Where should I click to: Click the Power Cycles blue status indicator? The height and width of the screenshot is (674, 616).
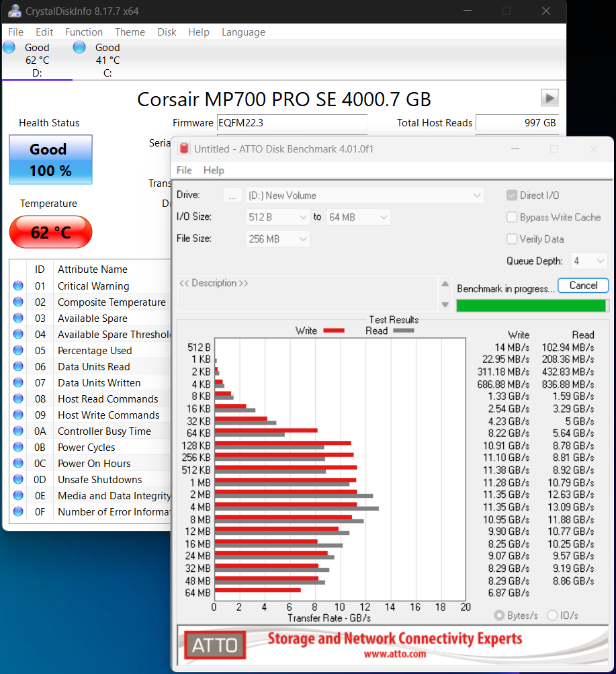click(x=18, y=448)
